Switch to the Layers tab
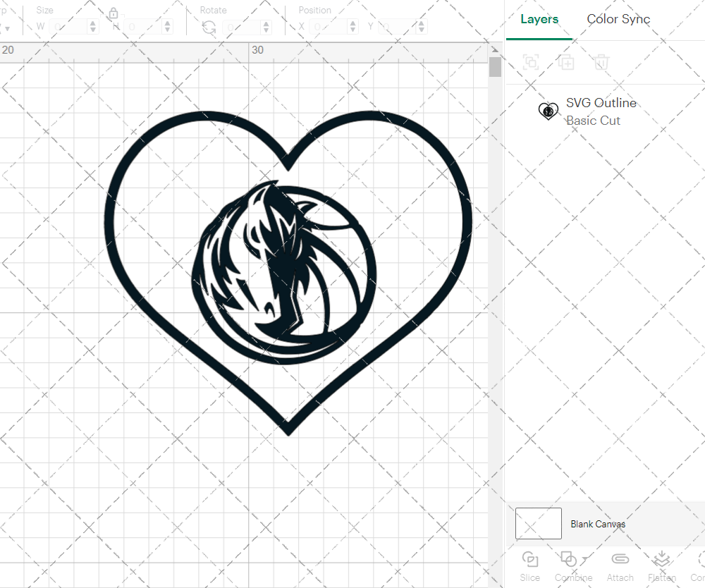This screenshot has width=705, height=588. click(x=539, y=19)
